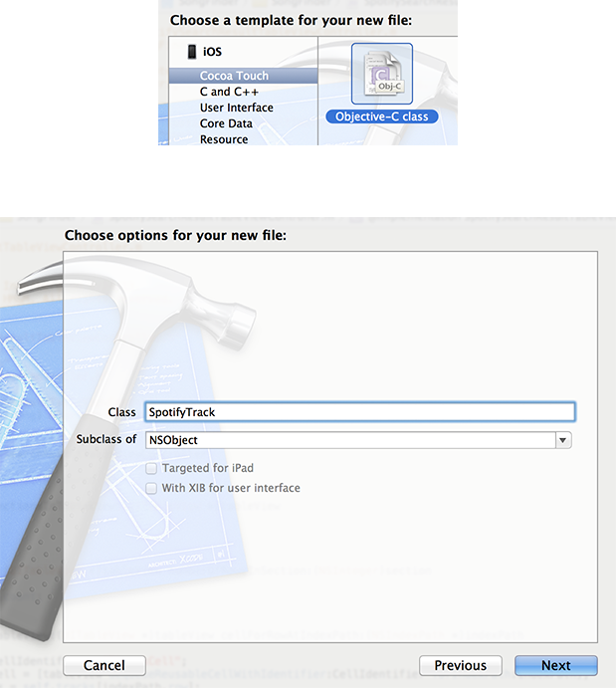Screen dimensions: 616x688
Task: Proceed with the Next button
Action: (x=556, y=666)
